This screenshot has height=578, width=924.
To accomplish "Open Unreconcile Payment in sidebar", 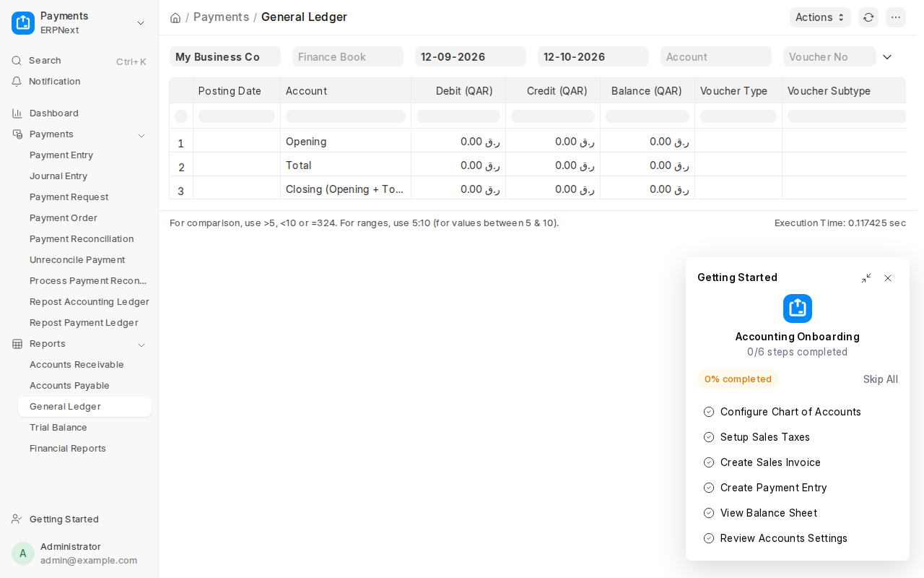I will click(84, 260).
